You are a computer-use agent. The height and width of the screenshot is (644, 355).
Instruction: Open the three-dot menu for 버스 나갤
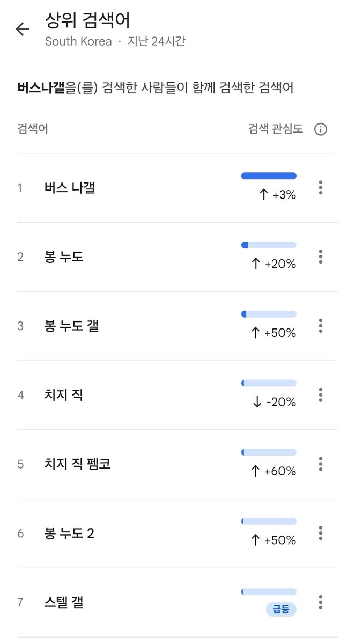[320, 188]
